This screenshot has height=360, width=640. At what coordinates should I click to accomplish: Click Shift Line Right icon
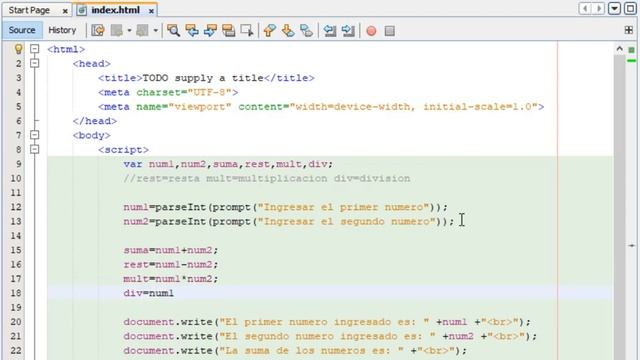(348, 31)
